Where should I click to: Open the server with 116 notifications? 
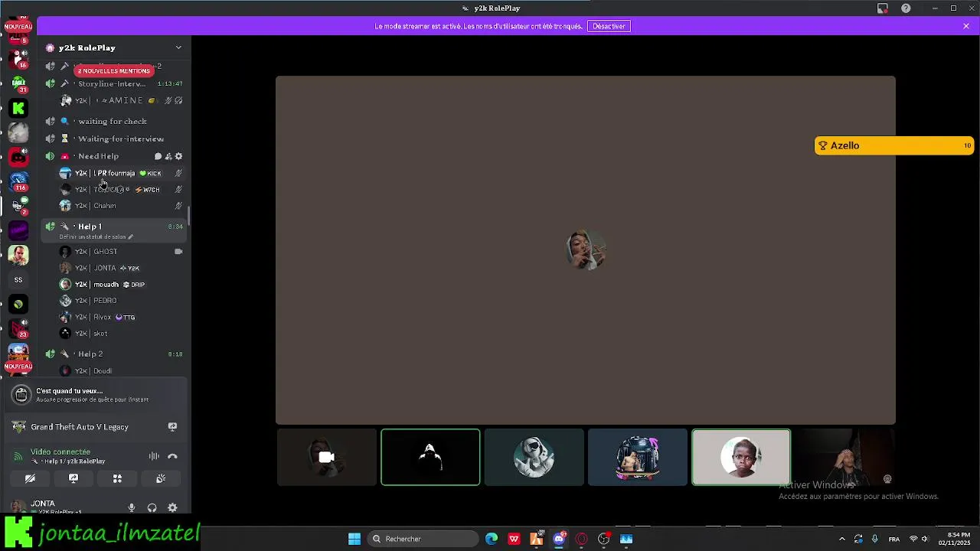click(x=18, y=181)
